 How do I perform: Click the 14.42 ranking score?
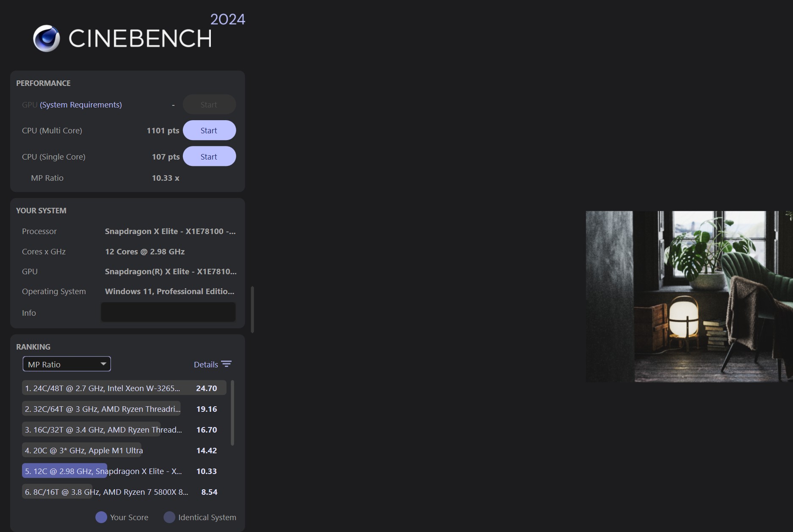[x=207, y=450]
